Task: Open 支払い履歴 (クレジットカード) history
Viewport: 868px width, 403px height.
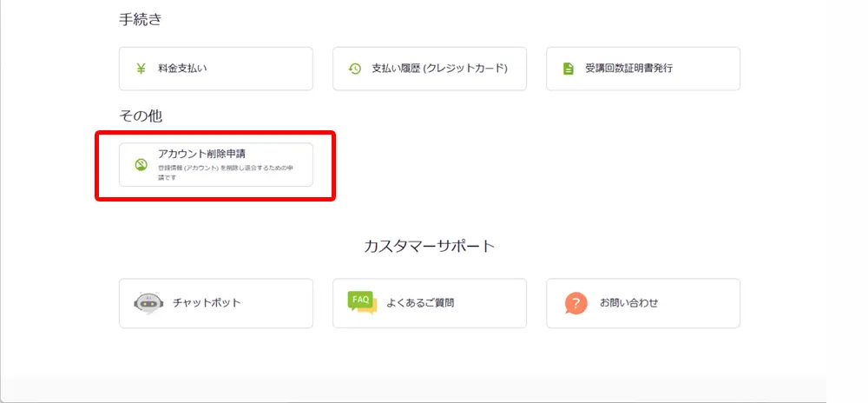Action: tap(438, 69)
